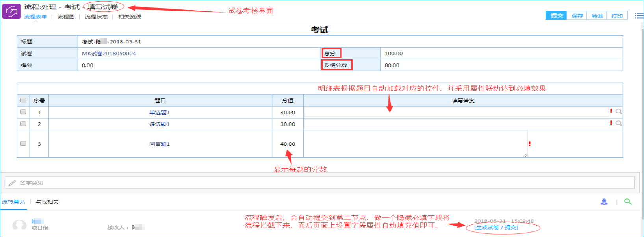Click the 问答题1 answer text area
This screenshot has width=644, height=237.
pyautogui.click(x=416, y=144)
